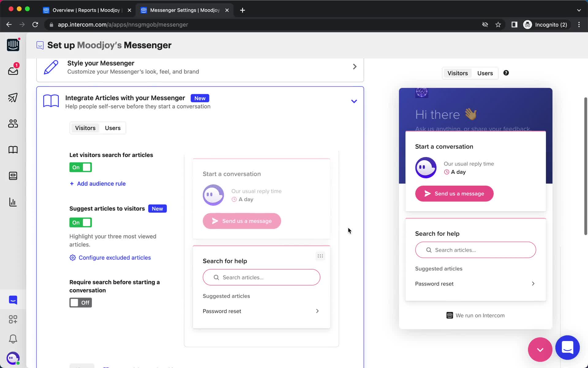The height and width of the screenshot is (368, 588).
Task: Click 'Send us a message' button in preview
Action: click(455, 193)
